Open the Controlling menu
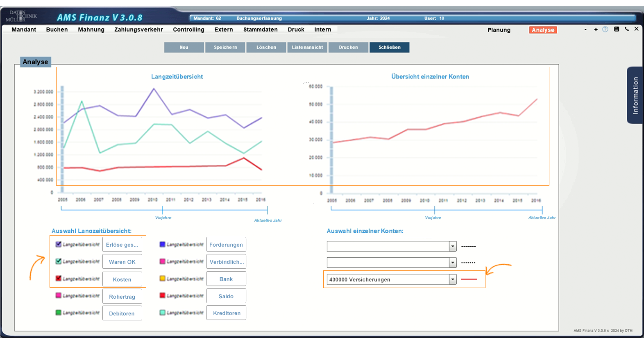The width and height of the screenshot is (644, 338). pos(188,29)
